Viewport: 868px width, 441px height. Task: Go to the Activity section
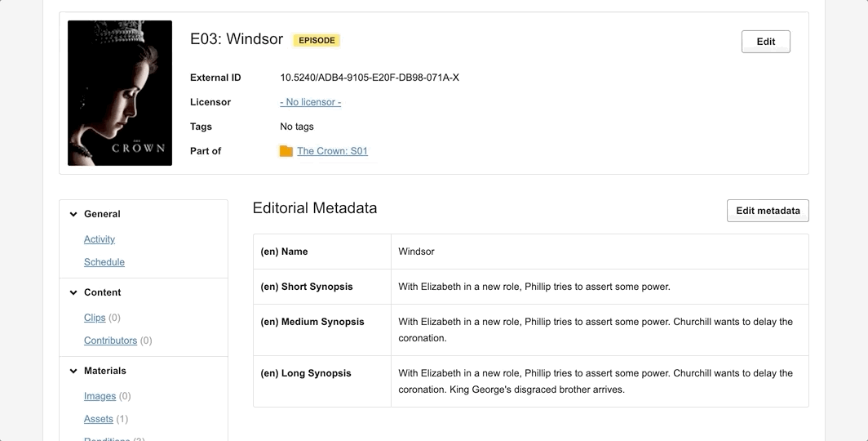click(x=100, y=239)
